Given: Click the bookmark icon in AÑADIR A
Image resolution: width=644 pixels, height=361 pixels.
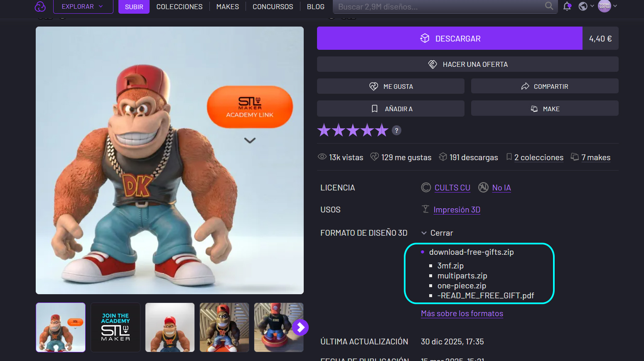Looking at the screenshot, I should (374, 109).
